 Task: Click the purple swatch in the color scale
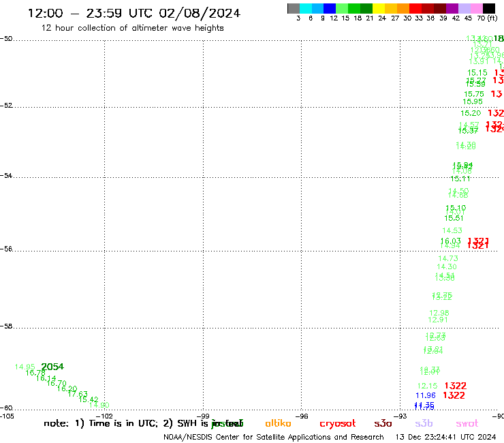pyautogui.click(x=452, y=8)
